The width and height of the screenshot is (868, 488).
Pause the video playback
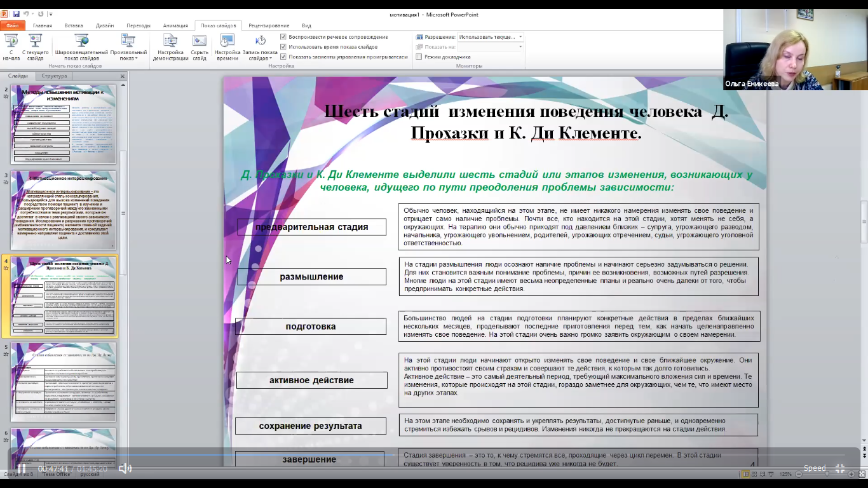[x=21, y=468]
